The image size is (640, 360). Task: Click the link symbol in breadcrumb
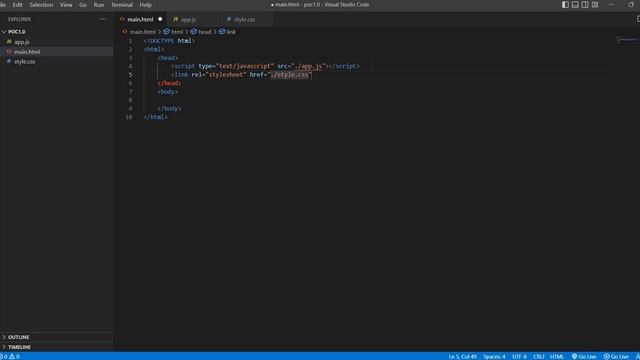[227, 31]
